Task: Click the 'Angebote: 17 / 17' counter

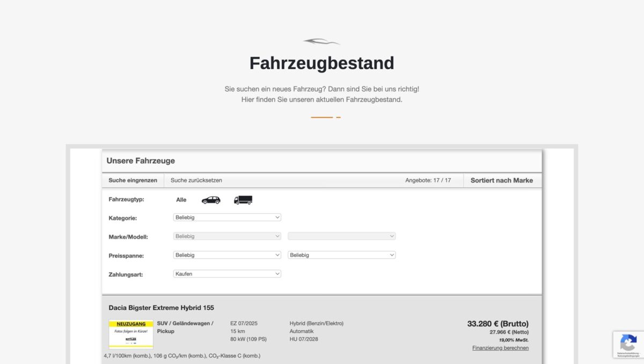Action: pos(428,180)
